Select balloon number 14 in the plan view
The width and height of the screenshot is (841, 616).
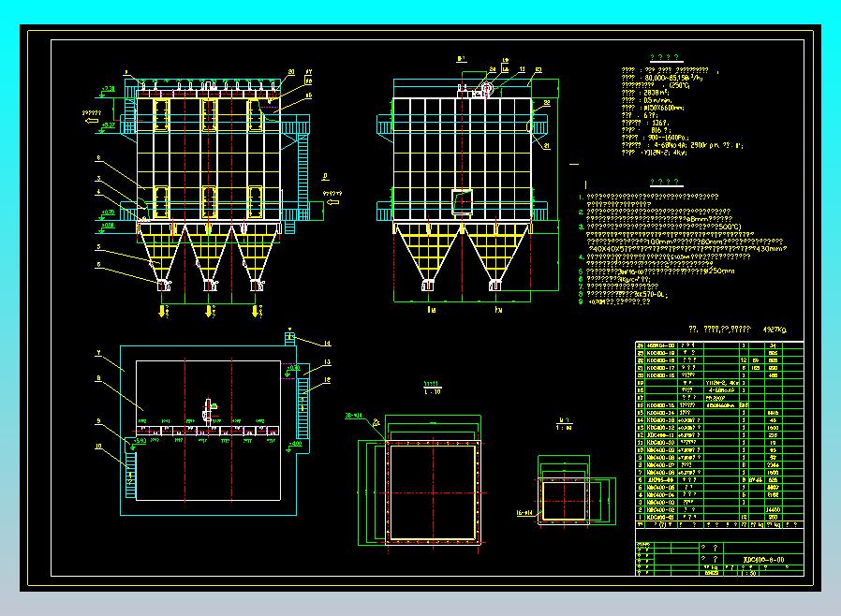point(327,344)
